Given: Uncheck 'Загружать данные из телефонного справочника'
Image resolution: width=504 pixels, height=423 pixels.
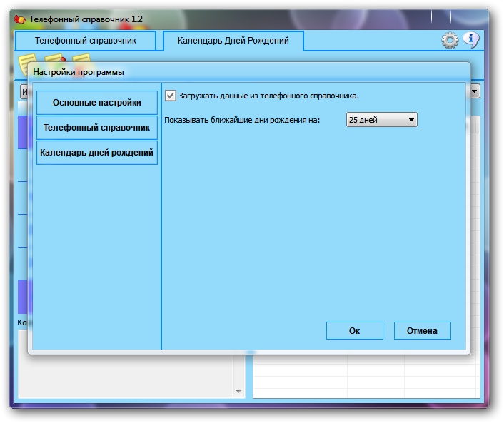Looking at the screenshot, I should pos(171,95).
